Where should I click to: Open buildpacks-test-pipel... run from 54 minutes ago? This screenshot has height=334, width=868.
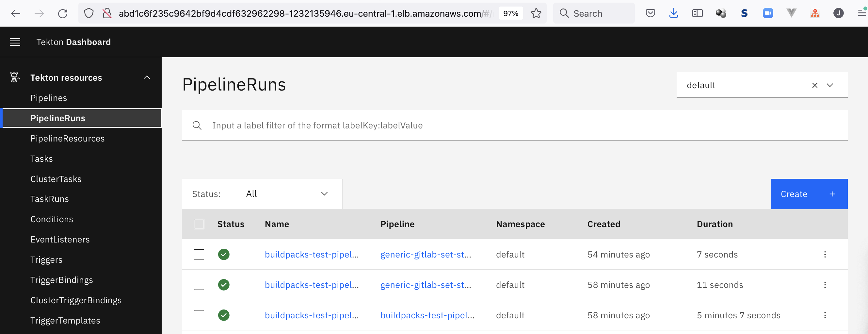(x=311, y=254)
